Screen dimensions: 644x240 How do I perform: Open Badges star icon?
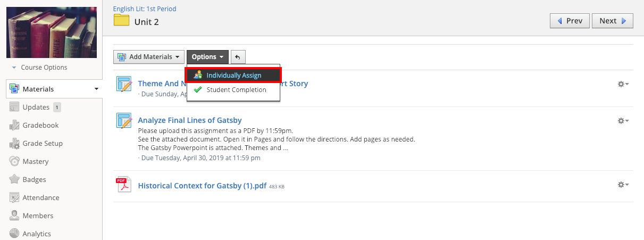point(14,180)
